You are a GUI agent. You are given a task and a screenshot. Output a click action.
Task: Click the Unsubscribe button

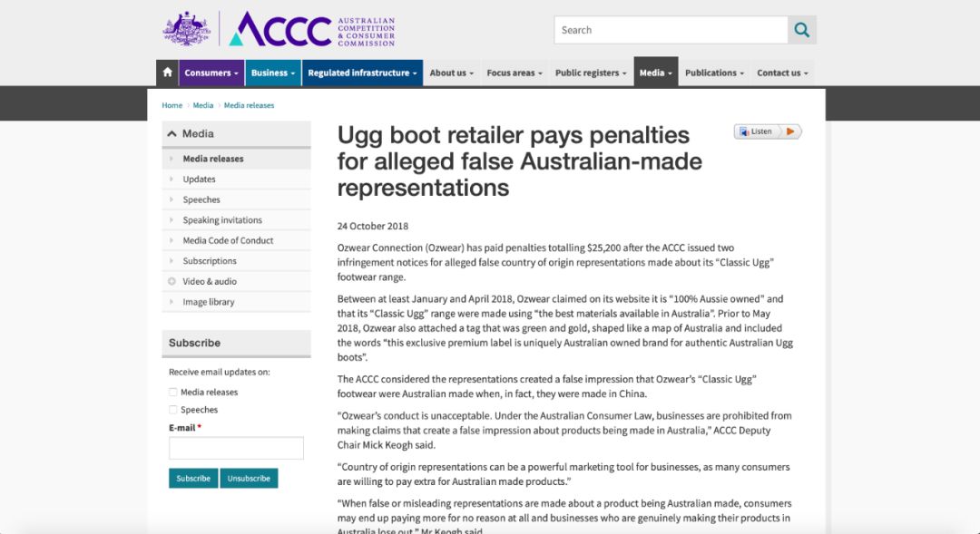pos(249,479)
